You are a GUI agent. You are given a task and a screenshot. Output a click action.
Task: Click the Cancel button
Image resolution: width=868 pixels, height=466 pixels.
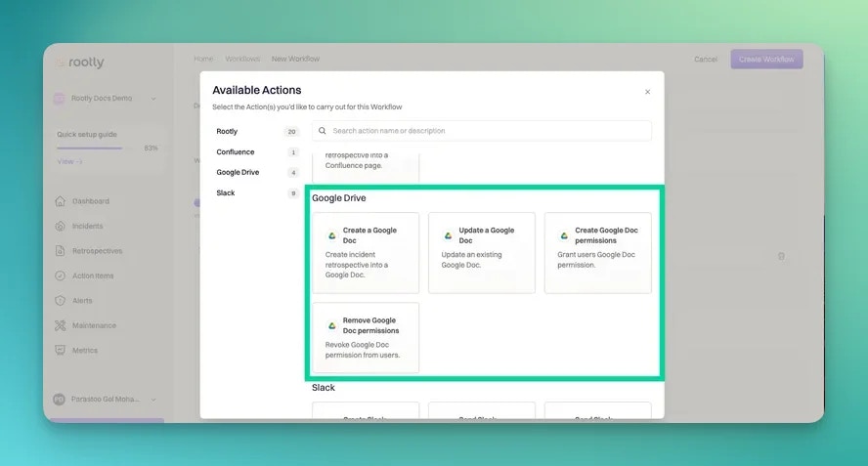706,60
